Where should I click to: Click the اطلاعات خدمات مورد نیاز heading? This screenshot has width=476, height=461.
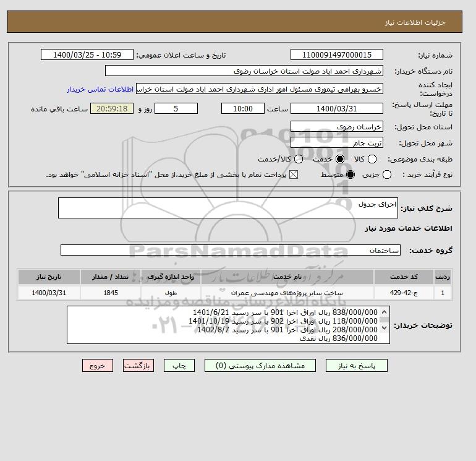pyautogui.click(x=408, y=228)
